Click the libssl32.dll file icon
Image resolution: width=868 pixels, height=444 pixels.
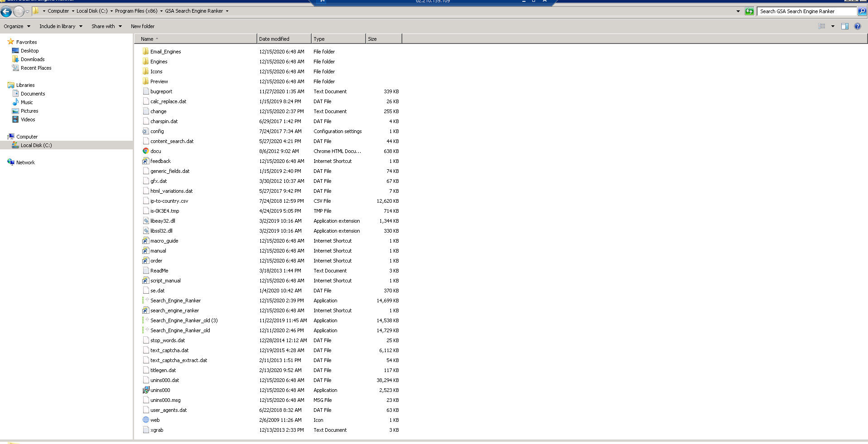(146, 231)
